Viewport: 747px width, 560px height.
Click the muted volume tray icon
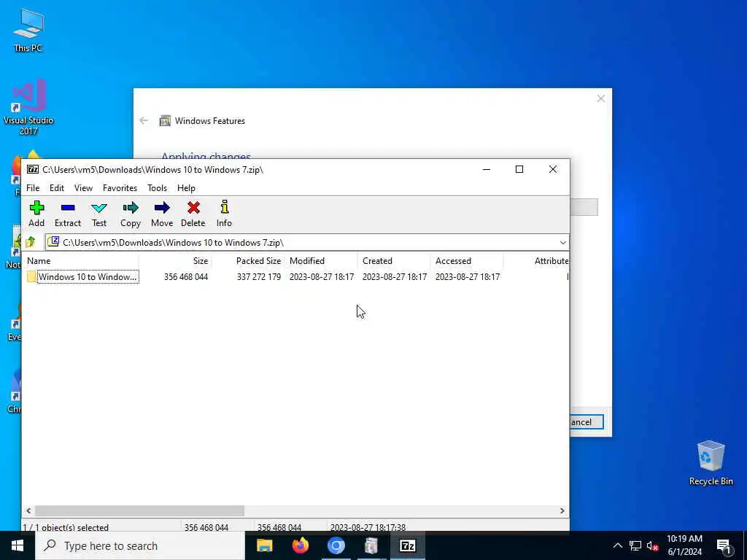[653, 546]
